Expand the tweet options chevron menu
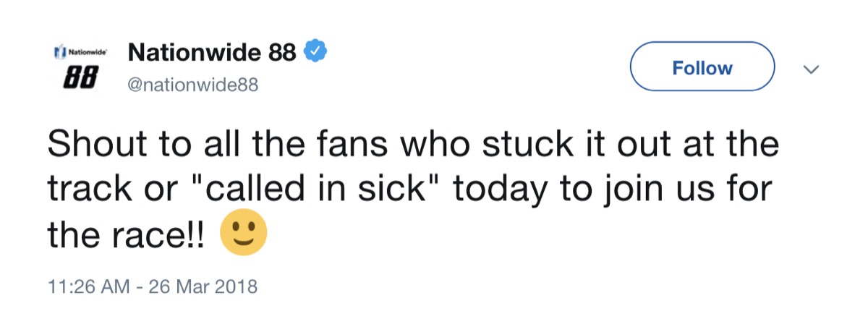Viewport: 868px width, 311px height. [812, 69]
